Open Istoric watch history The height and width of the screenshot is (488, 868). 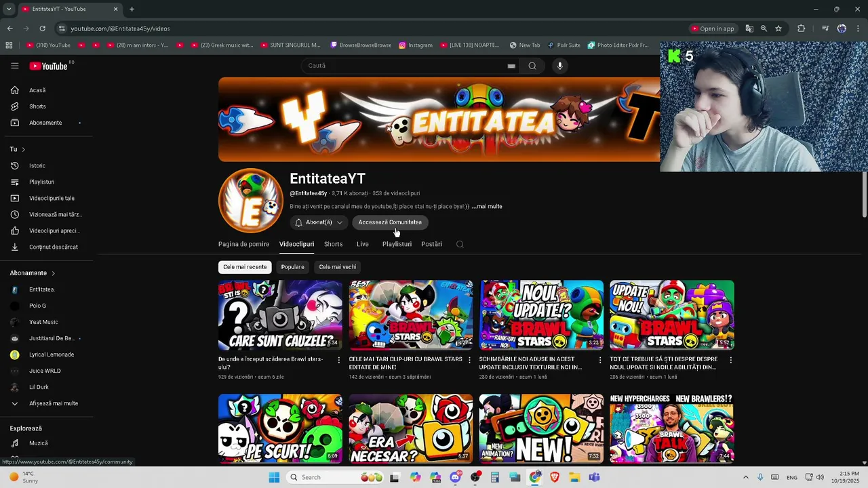point(37,165)
